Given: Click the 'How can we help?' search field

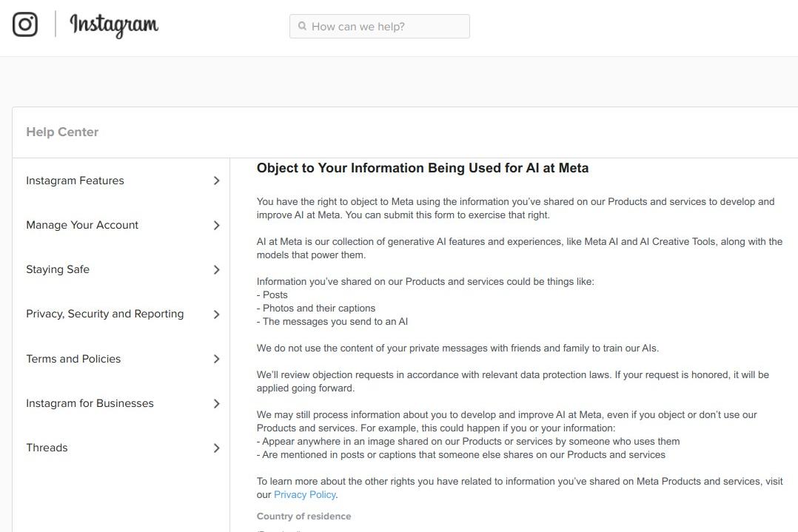Looking at the screenshot, I should [x=379, y=27].
